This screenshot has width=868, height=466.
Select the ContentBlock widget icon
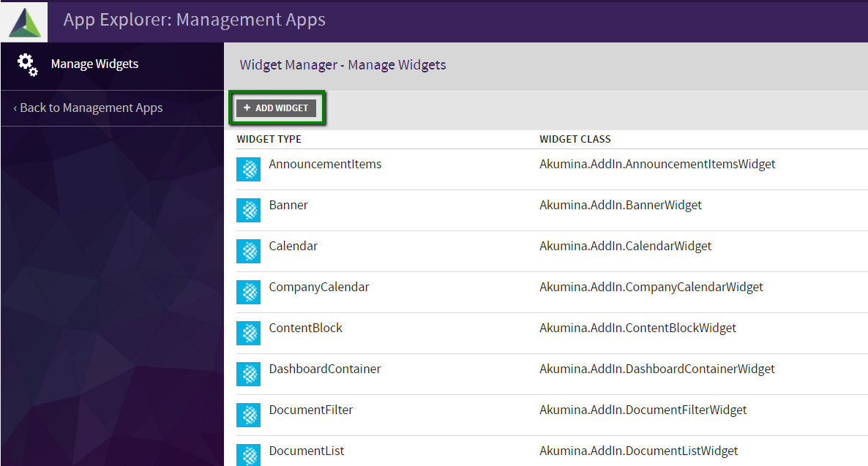click(x=249, y=334)
